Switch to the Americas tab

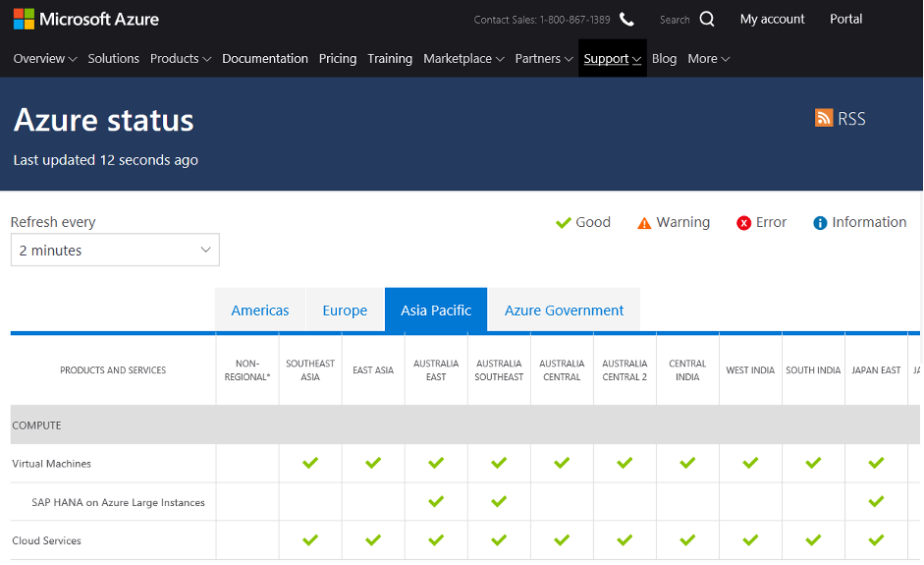point(260,311)
